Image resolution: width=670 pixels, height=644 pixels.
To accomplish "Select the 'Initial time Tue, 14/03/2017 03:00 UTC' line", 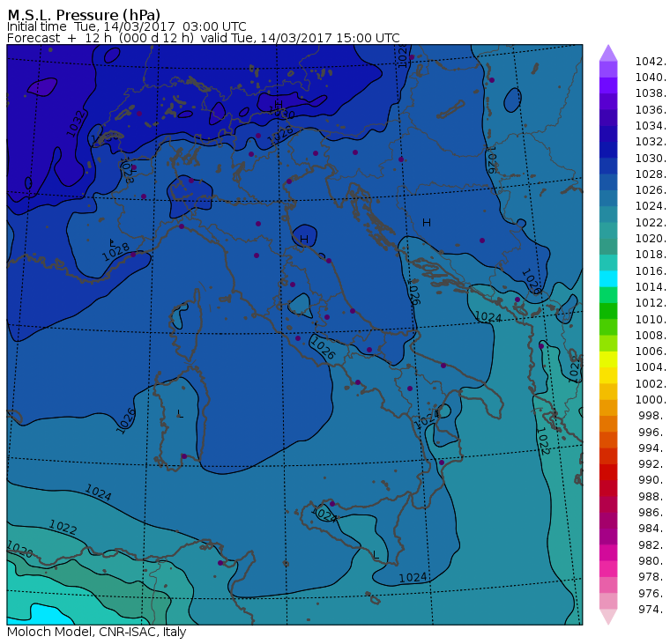I will [126, 27].
